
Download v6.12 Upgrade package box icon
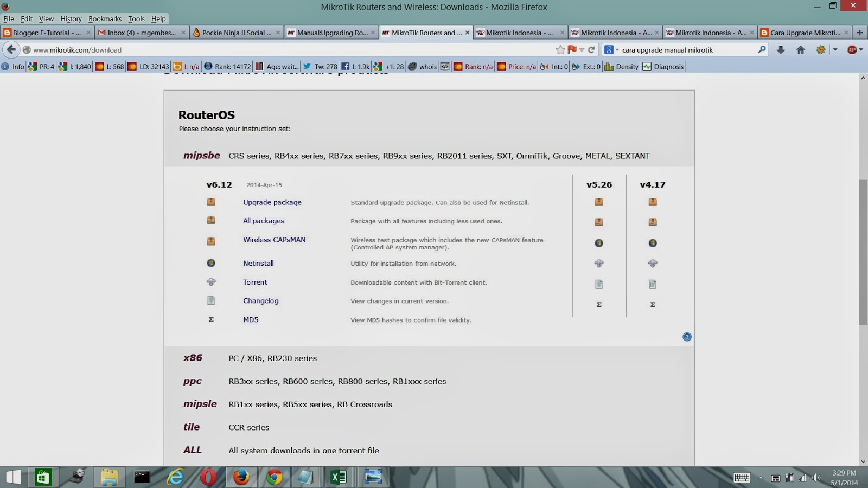coord(211,202)
